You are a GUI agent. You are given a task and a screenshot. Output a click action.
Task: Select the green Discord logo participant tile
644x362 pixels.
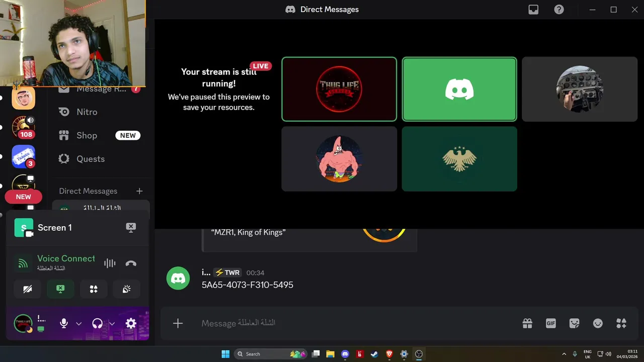pyautogui.click(x=459, y=89)
